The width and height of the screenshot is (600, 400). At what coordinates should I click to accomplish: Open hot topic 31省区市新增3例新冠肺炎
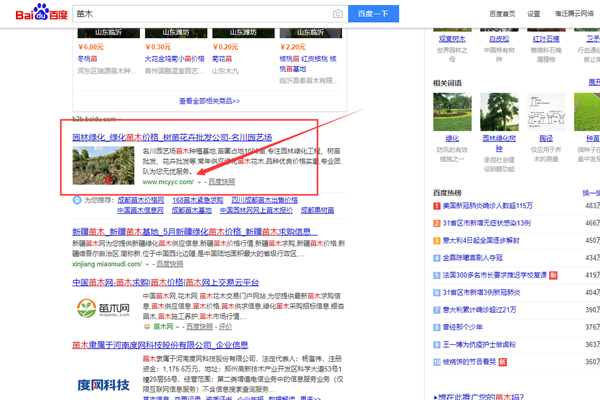(x=481, y=292)
